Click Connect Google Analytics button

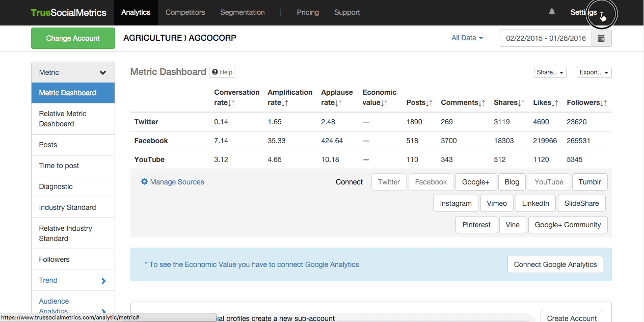tap(555, 264)
